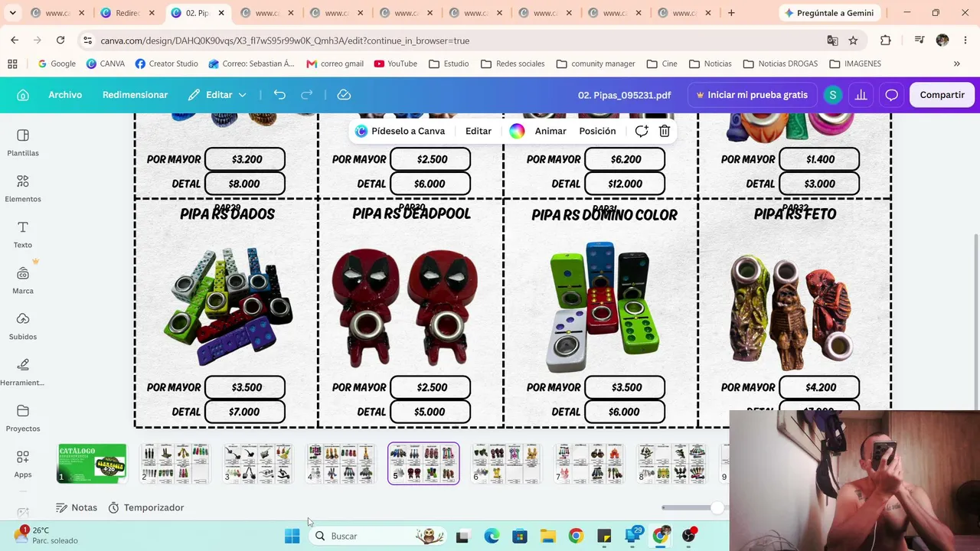This screenshot has width=980, height=551.
Task: Open the comments speech bubble icon
Action: point(891,95)
